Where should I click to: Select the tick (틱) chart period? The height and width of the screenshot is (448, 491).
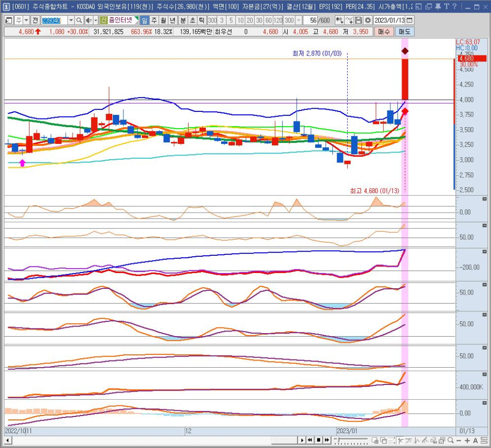tap(202, 20)
